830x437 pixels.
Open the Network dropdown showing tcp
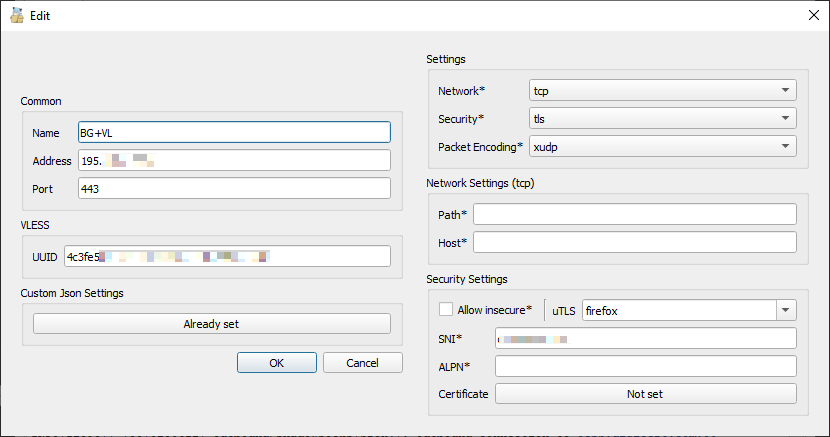click(662, 91)
